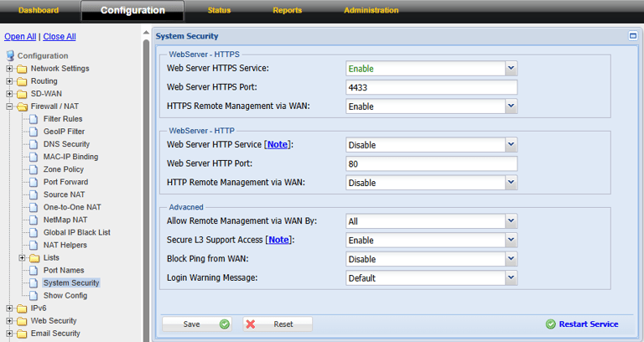The height and width of the screenshot is (342, 644).
Task: Expand the SD-WAN tree node
Action: point(9,94)
